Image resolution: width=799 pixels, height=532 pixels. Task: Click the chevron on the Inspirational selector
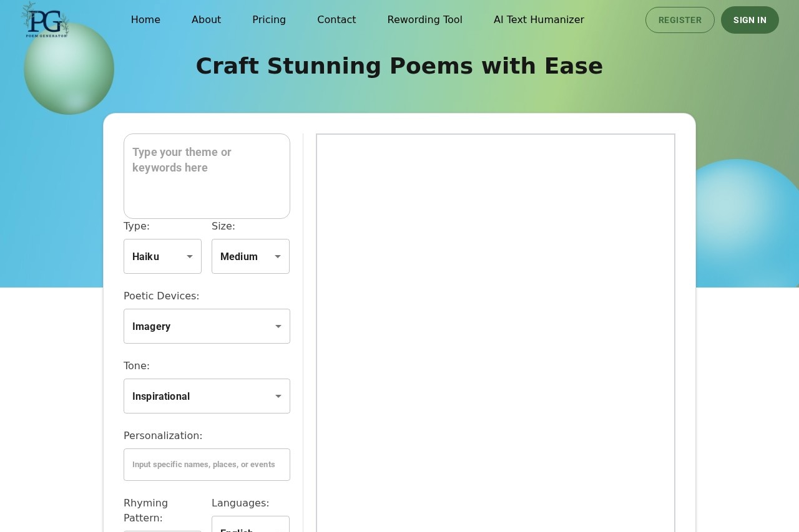click(278, 396)
